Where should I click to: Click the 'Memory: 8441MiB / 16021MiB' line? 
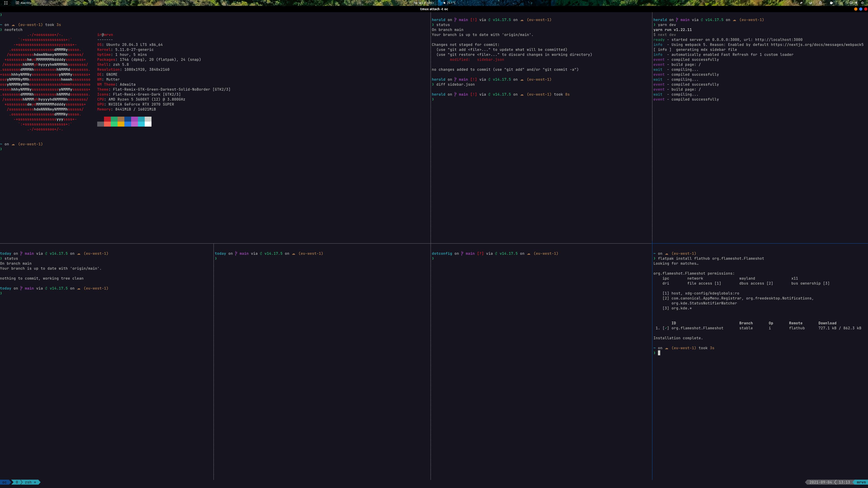click(x=126, y=109)
